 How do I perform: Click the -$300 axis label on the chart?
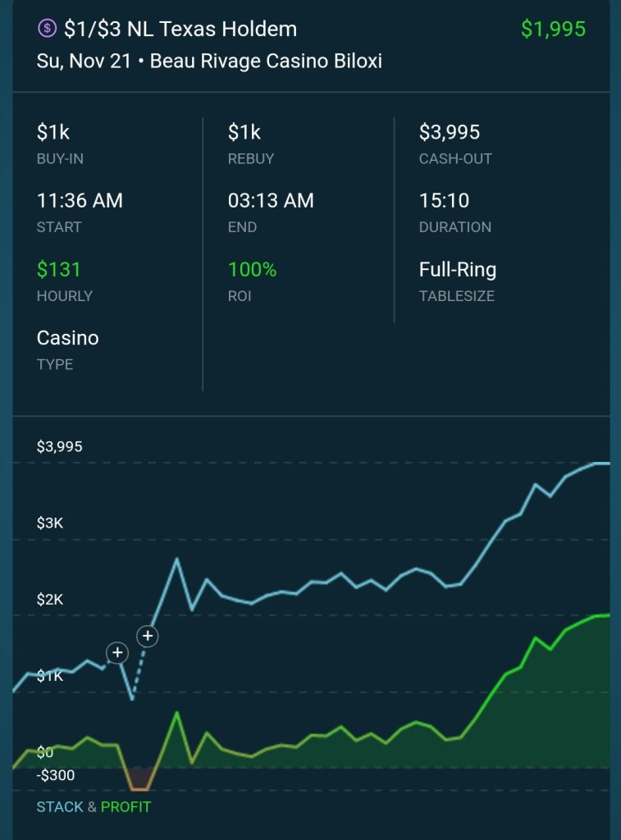point(56,775)
